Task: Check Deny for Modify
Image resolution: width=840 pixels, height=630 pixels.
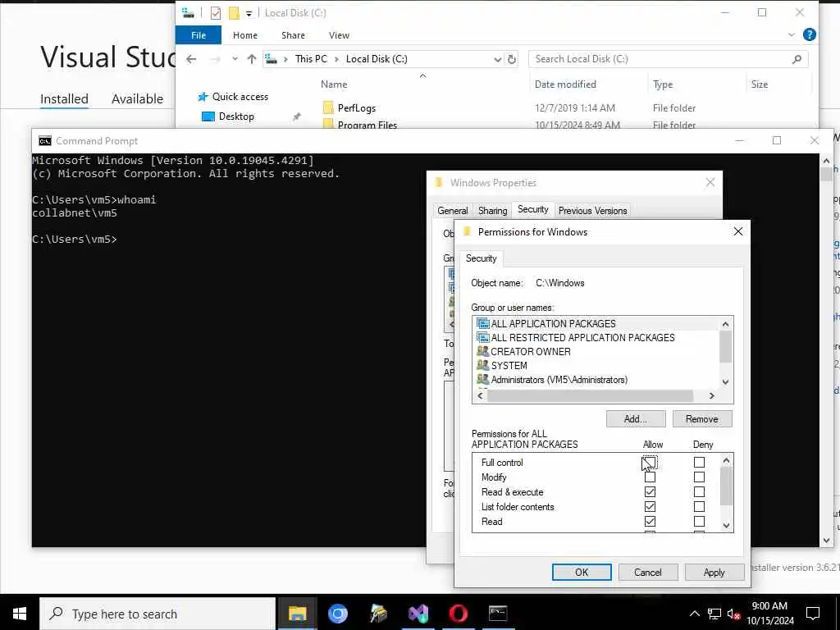Action: (699, 477)
